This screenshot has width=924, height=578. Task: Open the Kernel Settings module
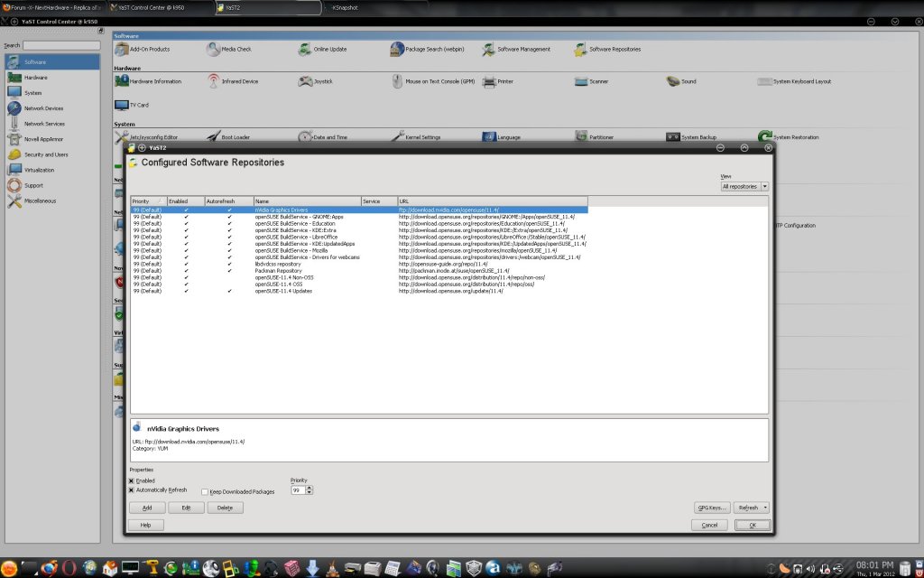pos(415,137)
